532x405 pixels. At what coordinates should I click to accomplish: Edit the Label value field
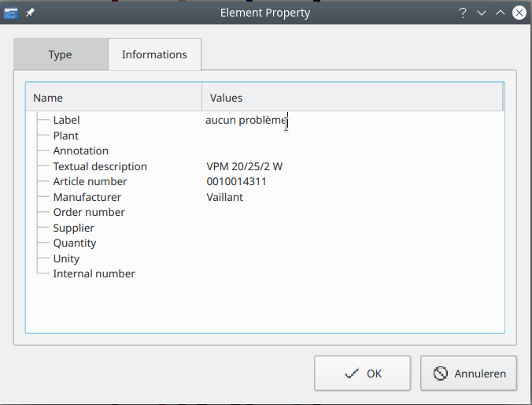[246, 121]
